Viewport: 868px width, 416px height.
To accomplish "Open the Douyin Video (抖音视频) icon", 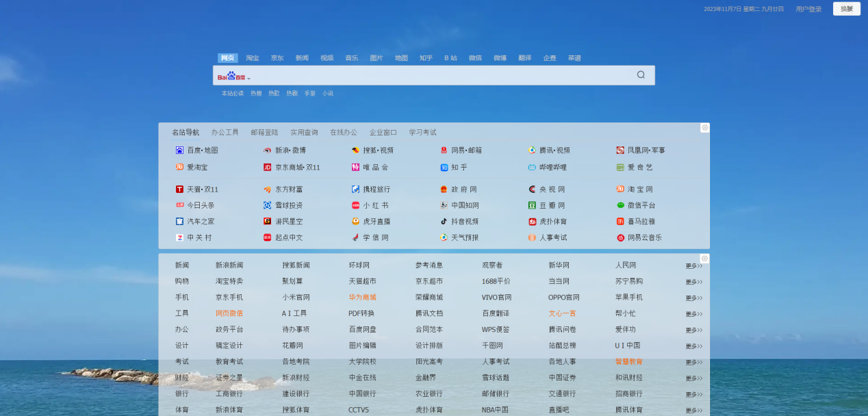I will point(444,221).
